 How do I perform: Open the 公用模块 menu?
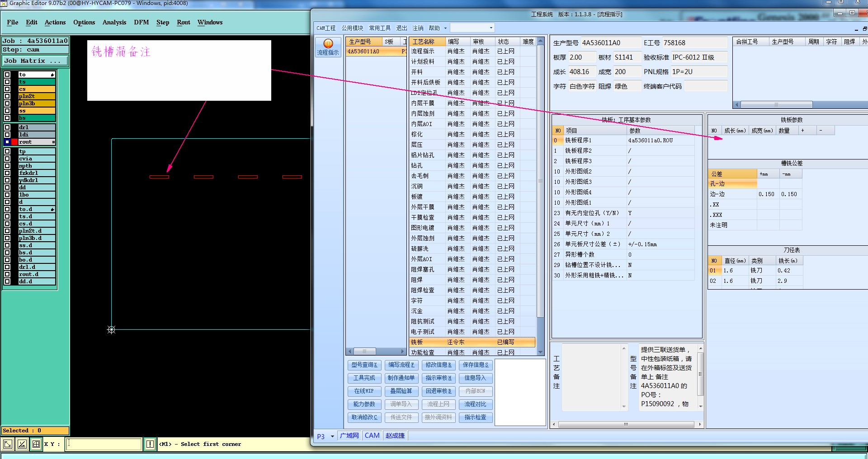click(353, 28)
